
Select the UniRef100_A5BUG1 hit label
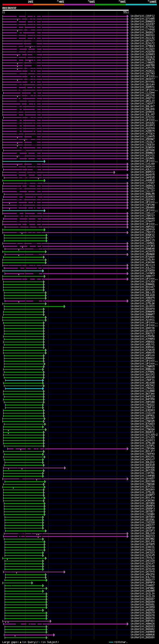(x=143, y=342)
